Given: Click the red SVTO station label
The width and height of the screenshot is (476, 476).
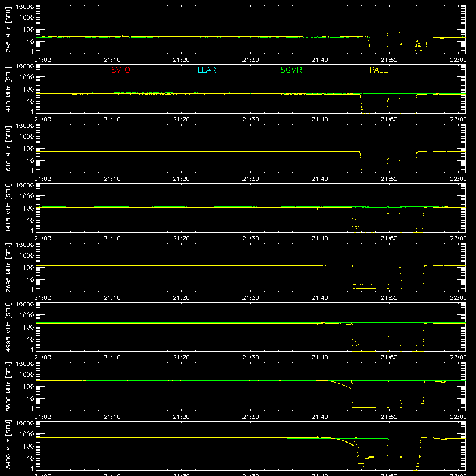Looking at the screenshot, I should click(x=121, y=70).
